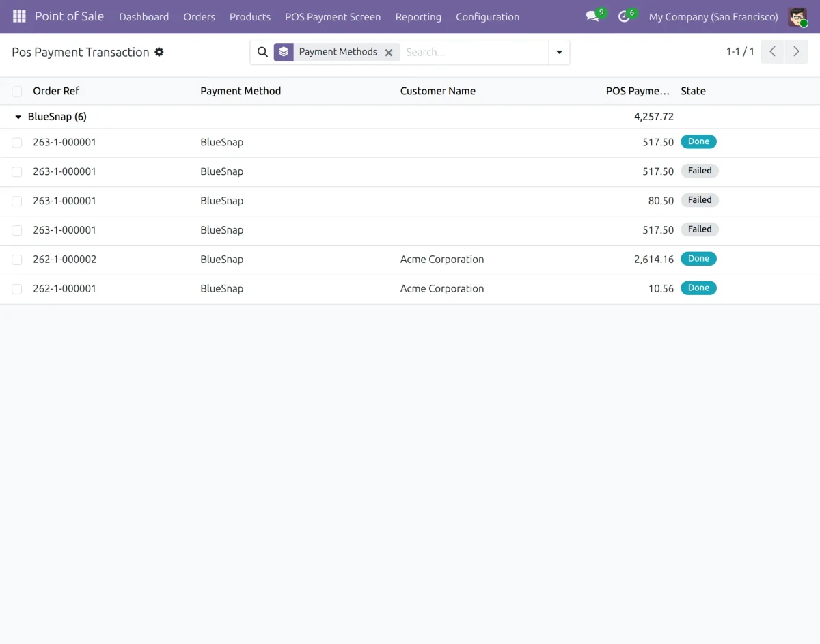The width and height of the screenshot is (820, 644).
Task: Check the box for the 80.50 payment row
Action: pos(17,201)
